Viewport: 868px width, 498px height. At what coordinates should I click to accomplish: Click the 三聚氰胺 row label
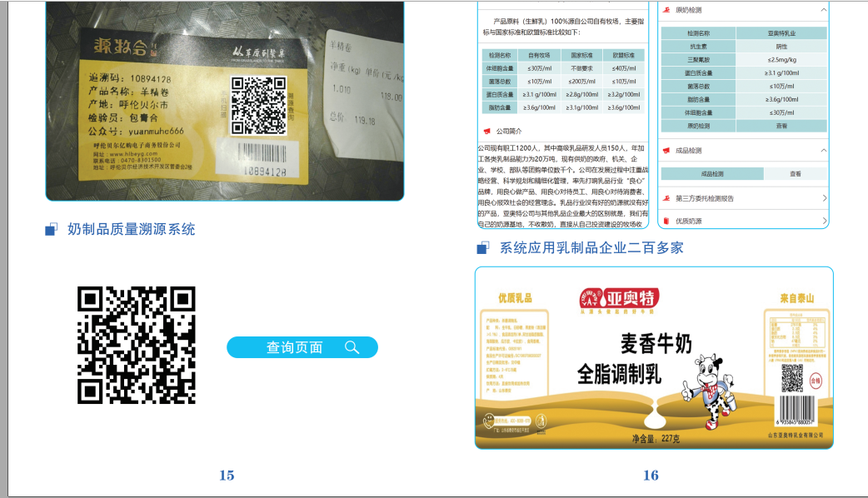(x=699, y=60)
